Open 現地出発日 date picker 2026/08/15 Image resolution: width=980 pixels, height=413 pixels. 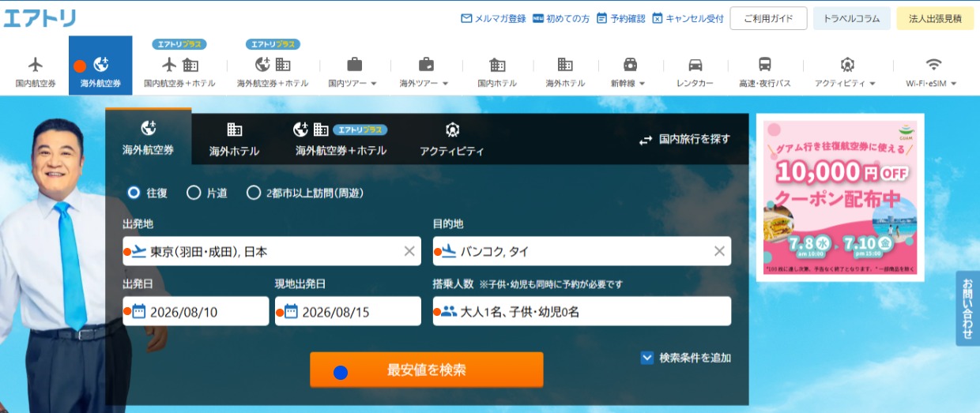point(348,311)
